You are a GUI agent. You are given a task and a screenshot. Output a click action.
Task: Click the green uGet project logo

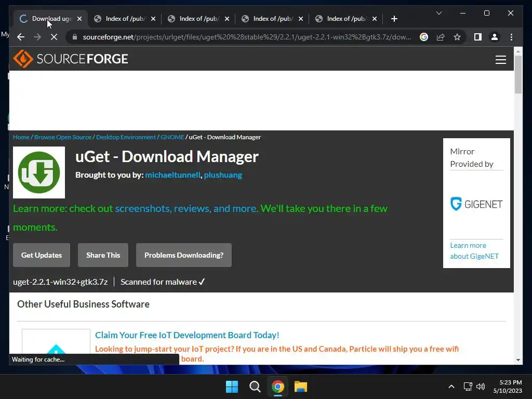click(39, 172)
